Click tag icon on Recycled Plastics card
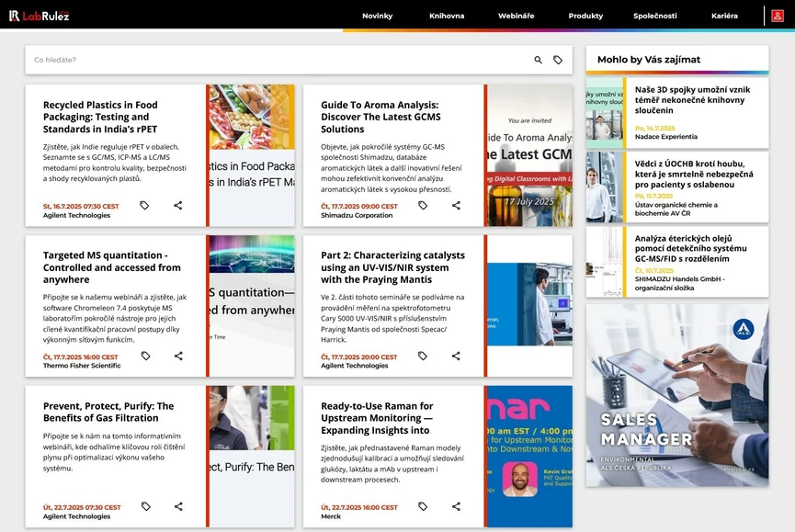795x532 pixels. [x=144, y=206]
